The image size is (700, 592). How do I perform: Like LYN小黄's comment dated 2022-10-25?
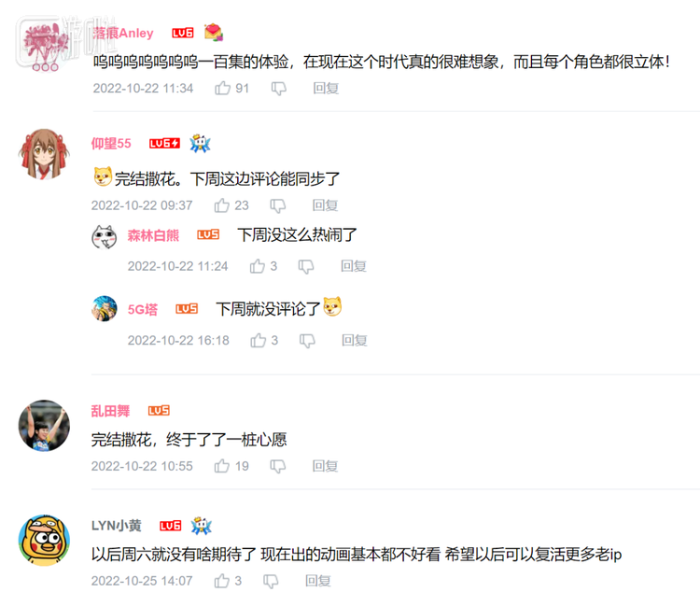(221, 581)
